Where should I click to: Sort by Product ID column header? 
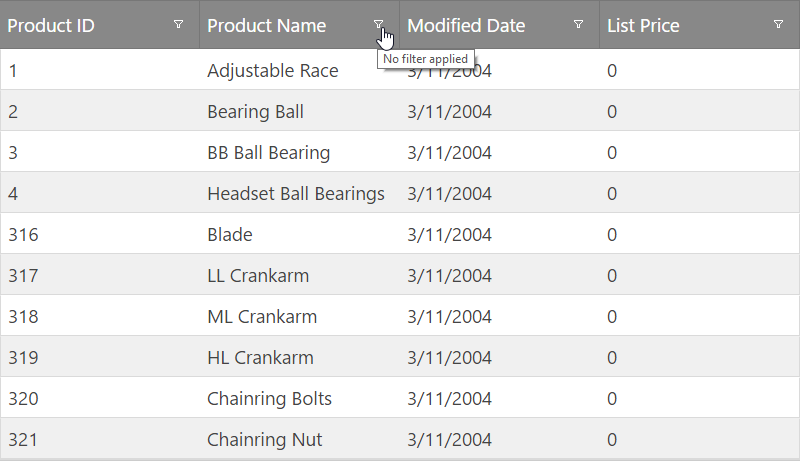52,26
